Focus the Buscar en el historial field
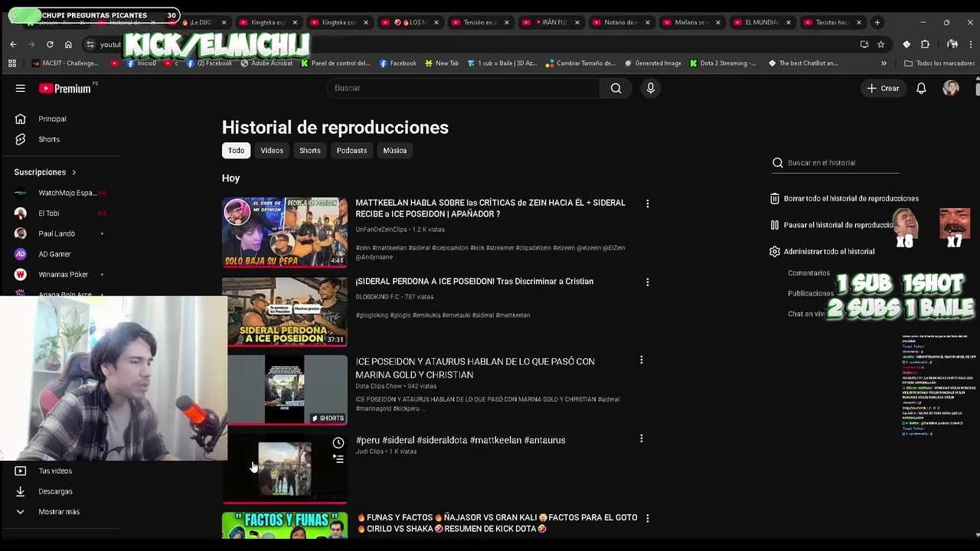Screen dimensions: 980x551 (835, 163)
